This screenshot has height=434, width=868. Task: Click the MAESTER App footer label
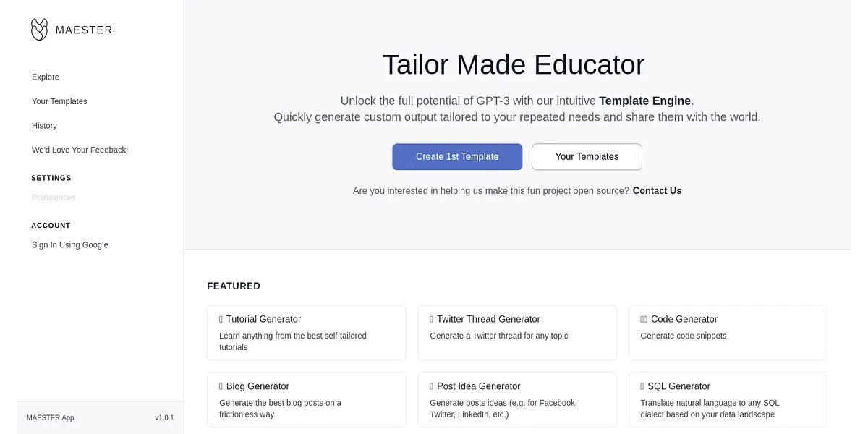click(x=50, y=418)
